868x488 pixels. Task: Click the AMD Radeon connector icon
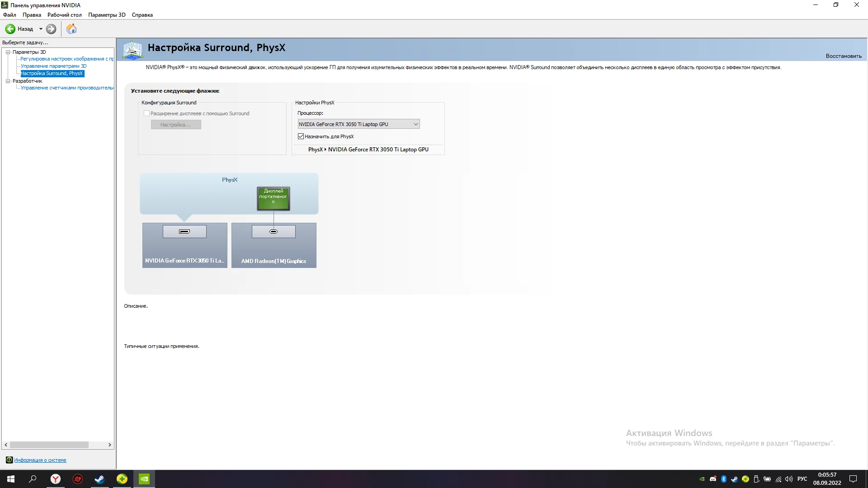274,231
